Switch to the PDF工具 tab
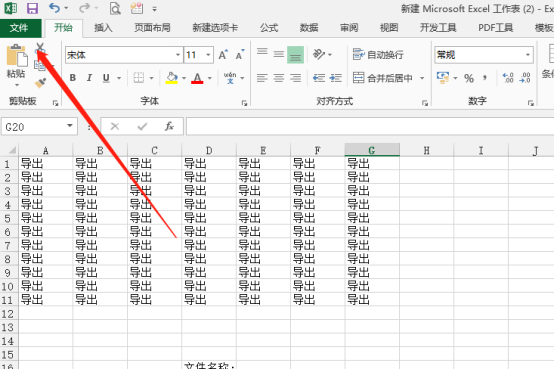554x369 pixels. click(495, 28)
